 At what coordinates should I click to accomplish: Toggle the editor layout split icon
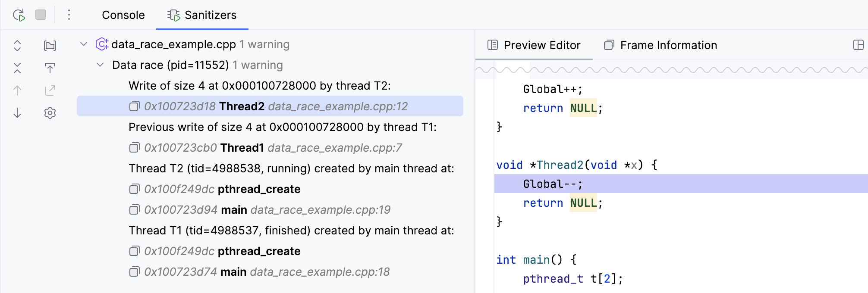(858, 45)
